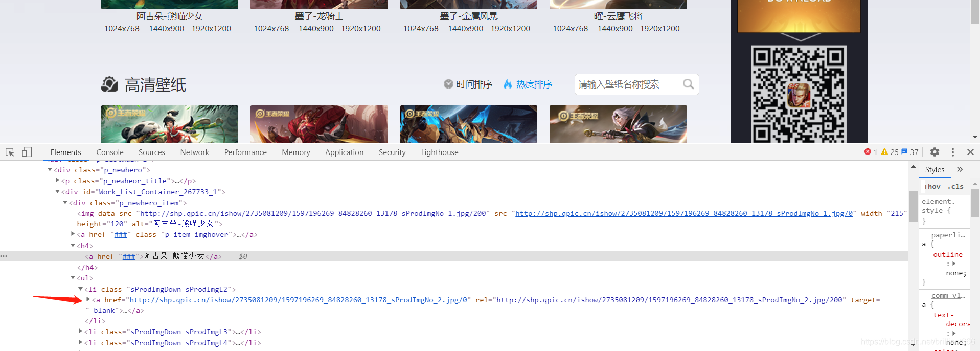Click the page scrollbar down arrow
Viewport: 980px width, 351px height.
pos(975,137)
